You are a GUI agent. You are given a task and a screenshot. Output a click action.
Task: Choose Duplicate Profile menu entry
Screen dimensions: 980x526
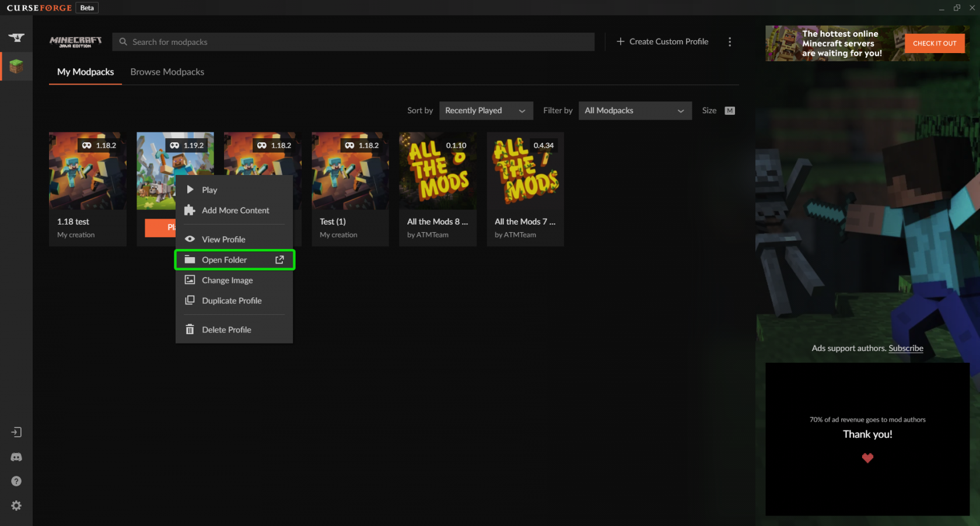(234, 300)
